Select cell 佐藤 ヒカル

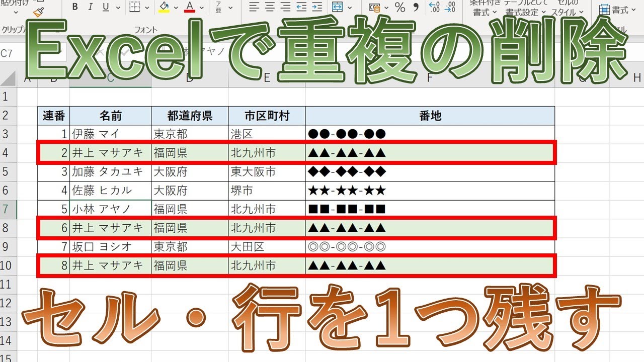click(110, 191)
